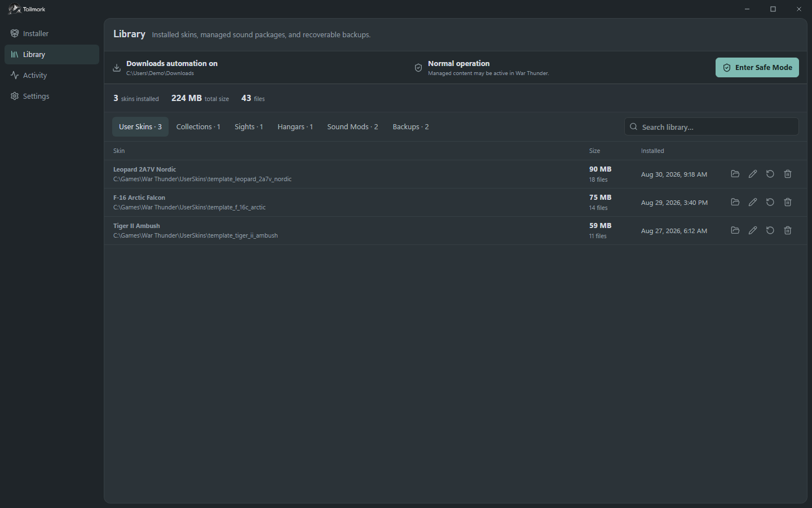Click the search magnifier icon
Screen dimensions: 812x508
(634, 127)
